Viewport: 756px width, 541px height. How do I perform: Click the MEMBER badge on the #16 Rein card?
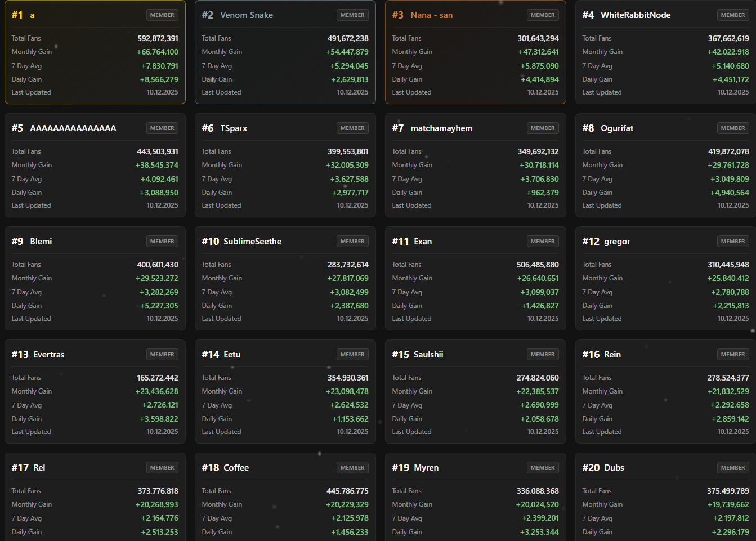click(733, 355)
